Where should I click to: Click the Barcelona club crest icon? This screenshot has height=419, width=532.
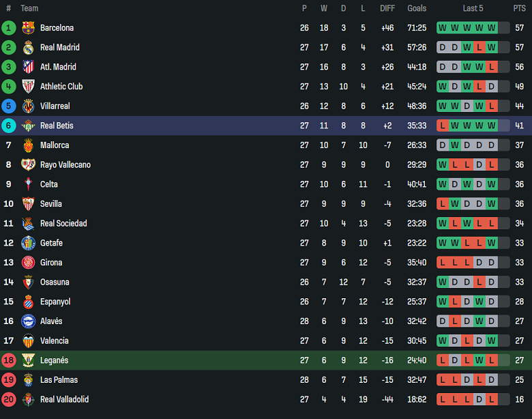(x=28, y=28)
